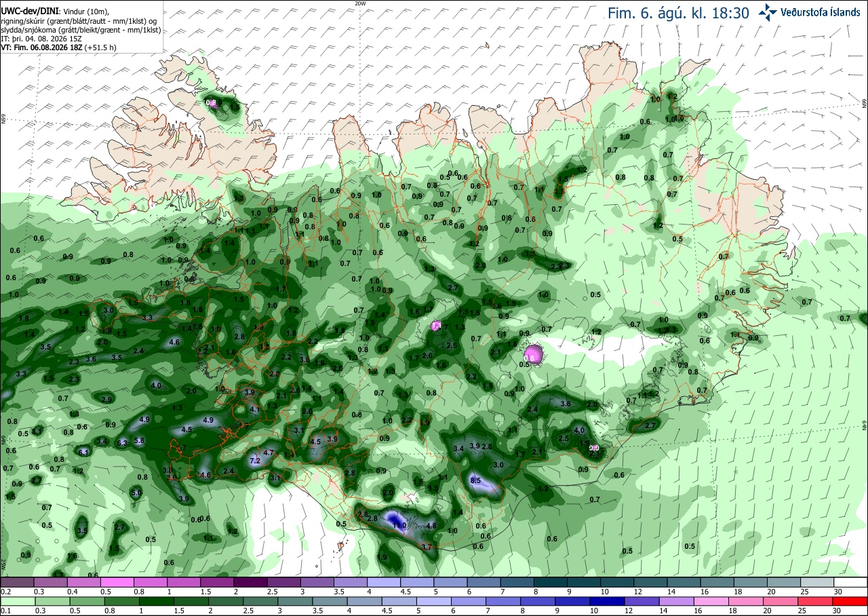868x616 pixels.
Task: Click the UWC-dev/DINI heading in info box
Action: point(29,12)
